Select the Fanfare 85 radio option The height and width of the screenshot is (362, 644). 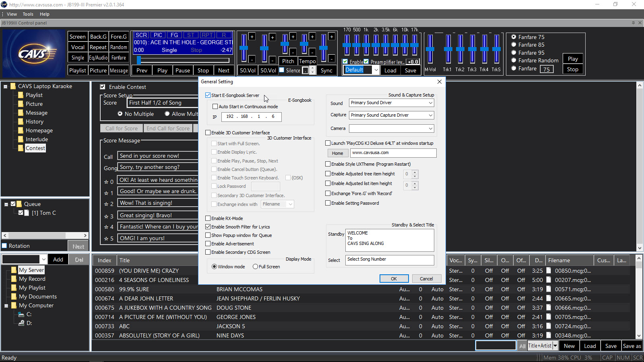[514, 45]
